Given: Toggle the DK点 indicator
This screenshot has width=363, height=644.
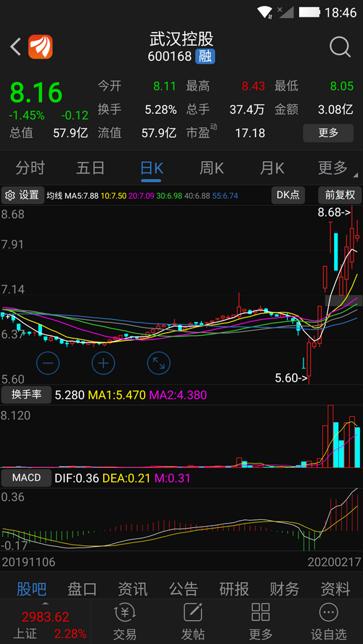Looking at the screenshot, I should click(288, 195).
